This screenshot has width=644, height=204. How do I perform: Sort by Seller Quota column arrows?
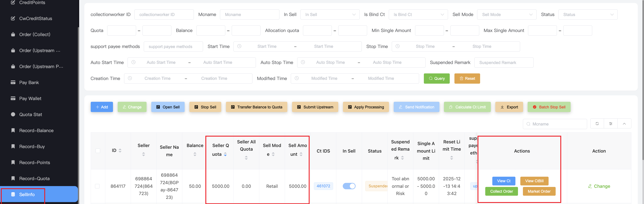[x=225, y=154]
